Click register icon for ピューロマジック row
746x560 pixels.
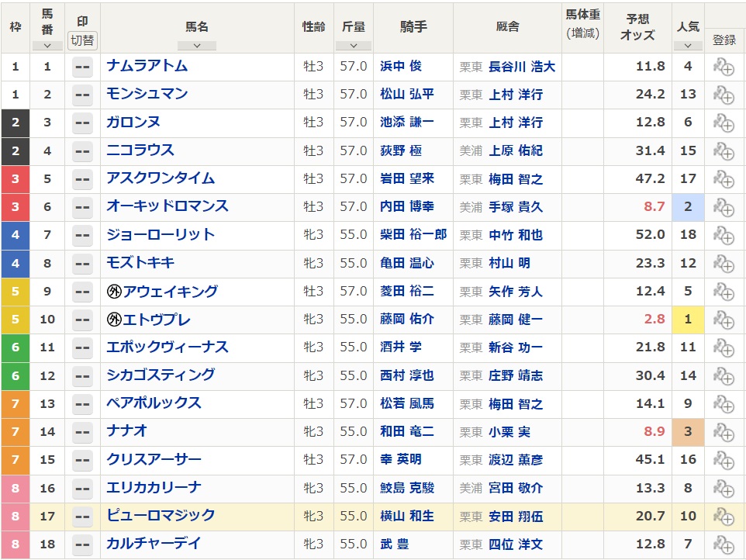[x=724, y=517]
